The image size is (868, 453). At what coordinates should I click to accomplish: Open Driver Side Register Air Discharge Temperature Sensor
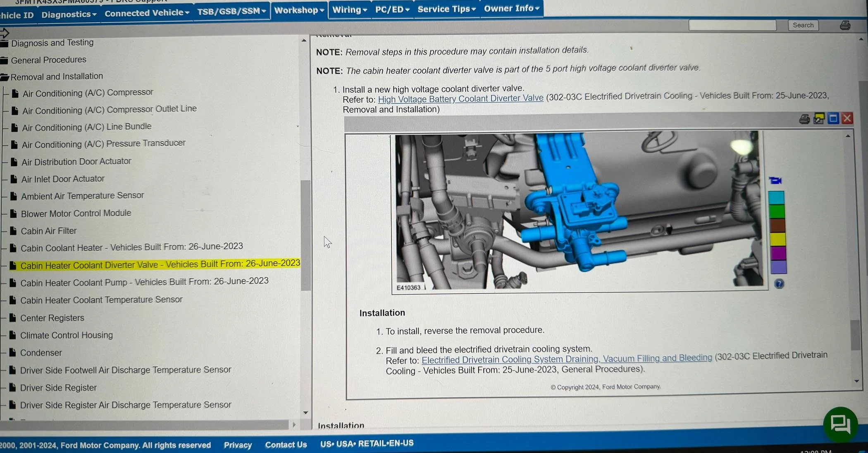point(125,405)
